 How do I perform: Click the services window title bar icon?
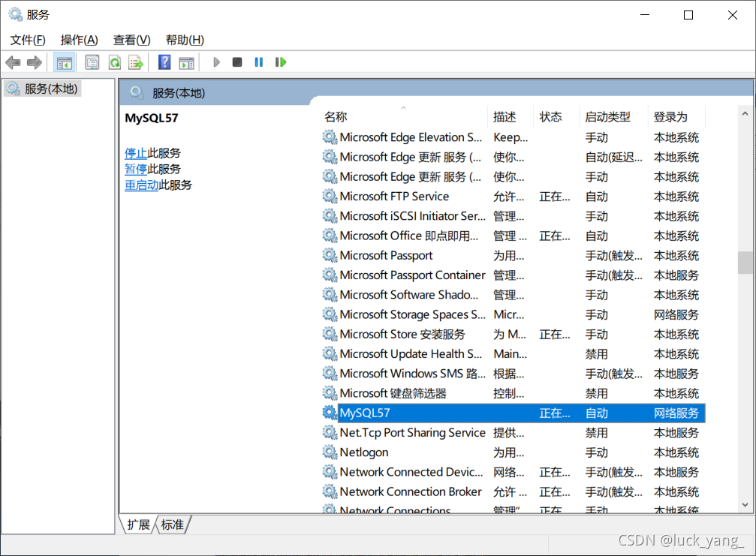coord(16,14)
